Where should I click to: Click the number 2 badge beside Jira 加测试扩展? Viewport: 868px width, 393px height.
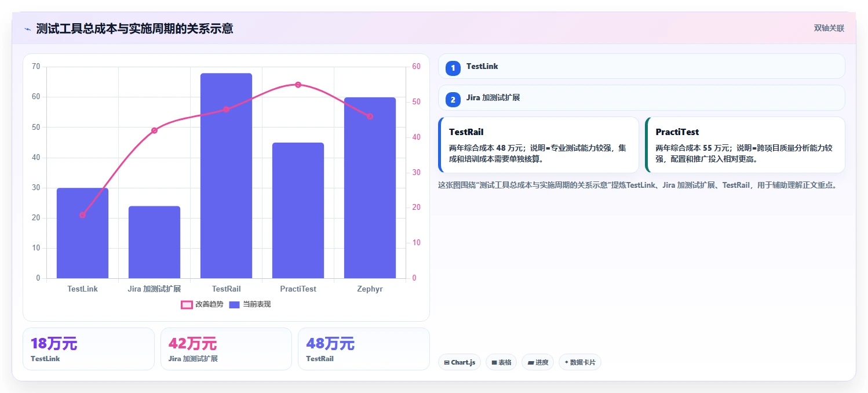click(453, 99)
